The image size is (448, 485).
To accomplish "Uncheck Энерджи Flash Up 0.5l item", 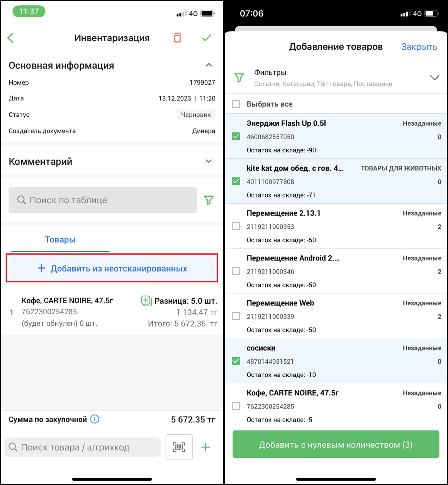I will [236, 136].
